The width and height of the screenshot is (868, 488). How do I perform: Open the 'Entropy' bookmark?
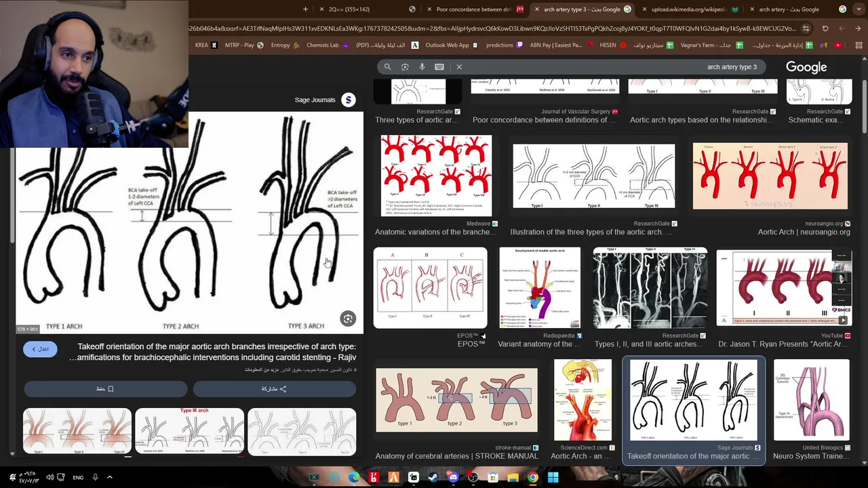click(285, 45)
